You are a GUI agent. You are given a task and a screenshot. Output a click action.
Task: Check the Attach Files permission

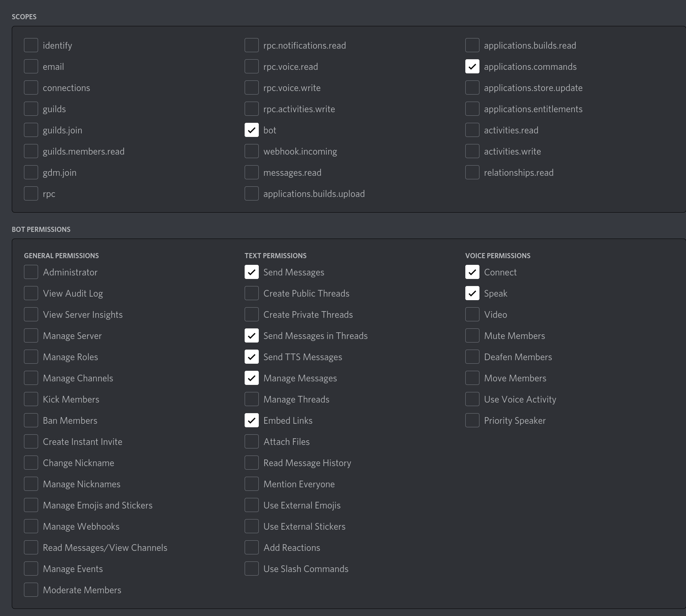coord(252,441)
